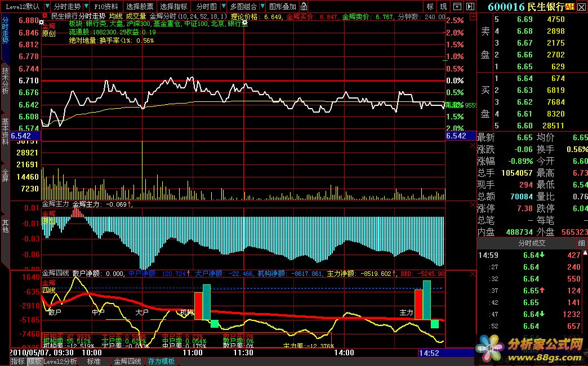Open the 分时图 menu
Screen dimensions: 588x366
[x=206, y=6]
